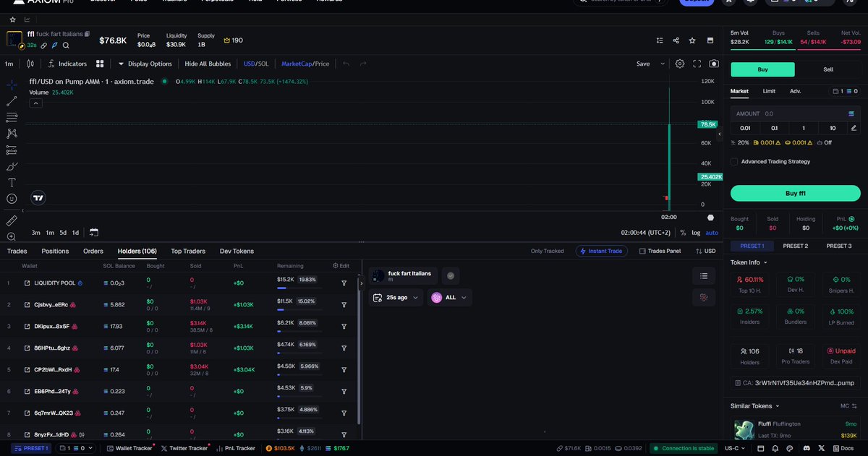The width and height of the screenshot is (868, 456).
Task: Toggle the Only Tracked filter
Action: (547, 251)
